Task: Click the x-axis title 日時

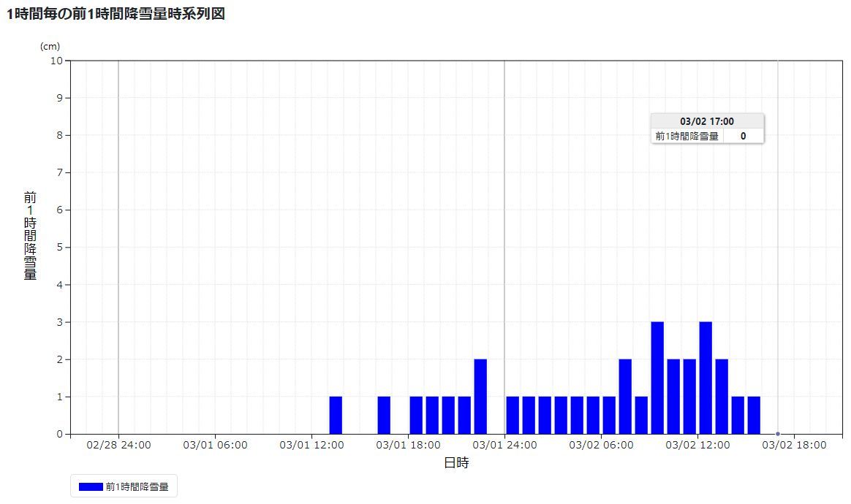Action: (456, 463)
